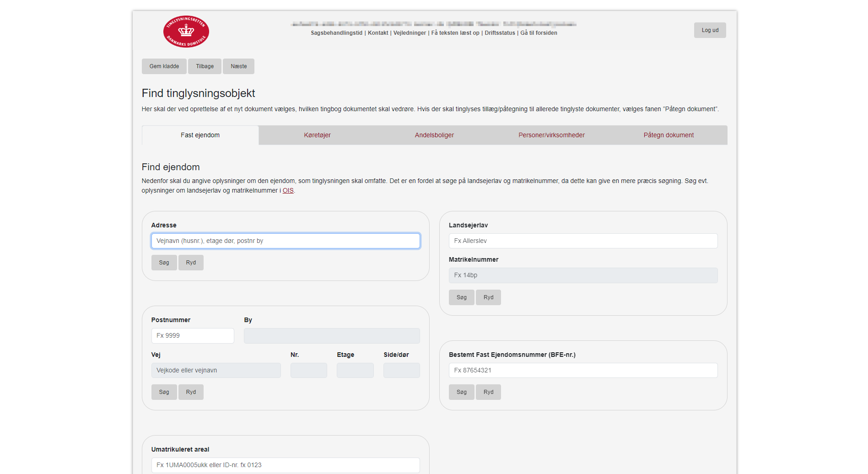The height and width of the screenshot is (474, 868).
Task: Open the Andelsboliger tab
Action: [434, 135]
